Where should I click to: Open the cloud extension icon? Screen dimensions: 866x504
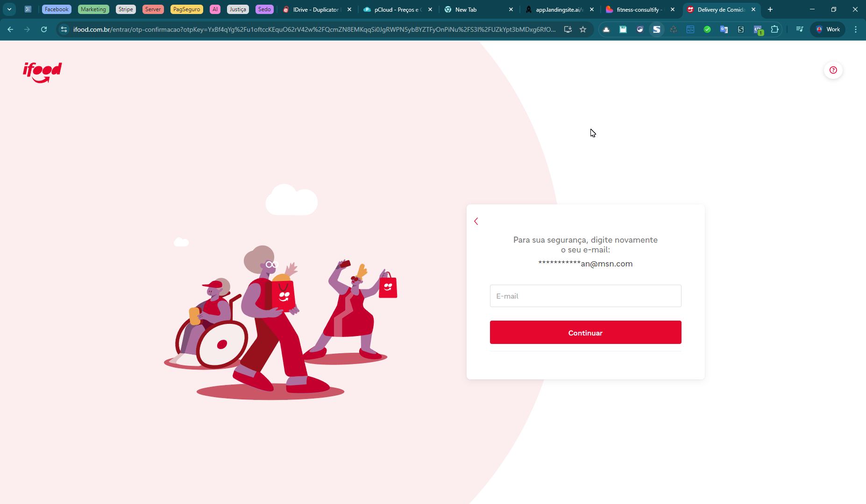pos(606,29)
